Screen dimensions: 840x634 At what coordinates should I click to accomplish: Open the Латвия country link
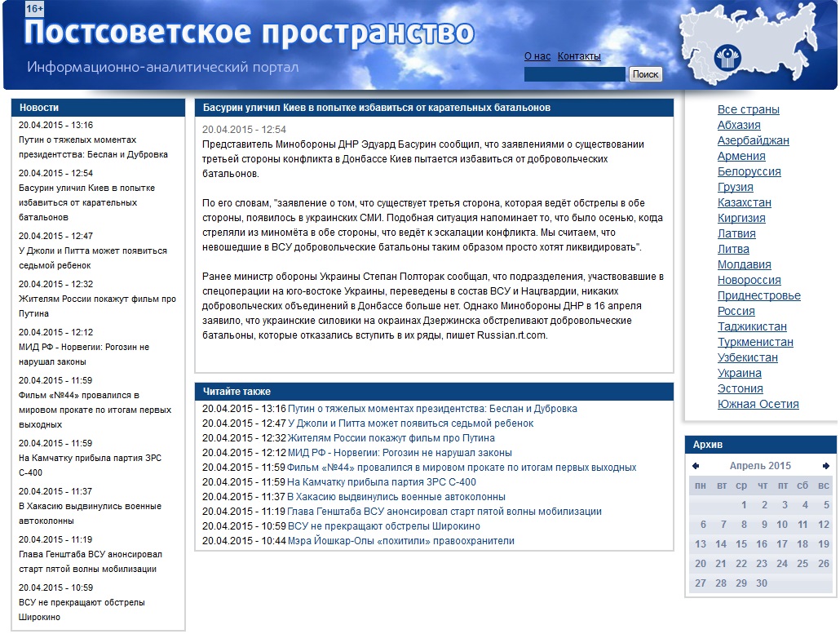click(x=736, y=233)
